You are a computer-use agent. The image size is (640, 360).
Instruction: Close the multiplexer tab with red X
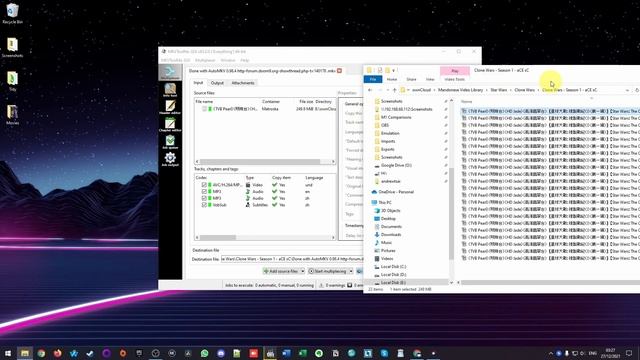click(x=339, y=71)
